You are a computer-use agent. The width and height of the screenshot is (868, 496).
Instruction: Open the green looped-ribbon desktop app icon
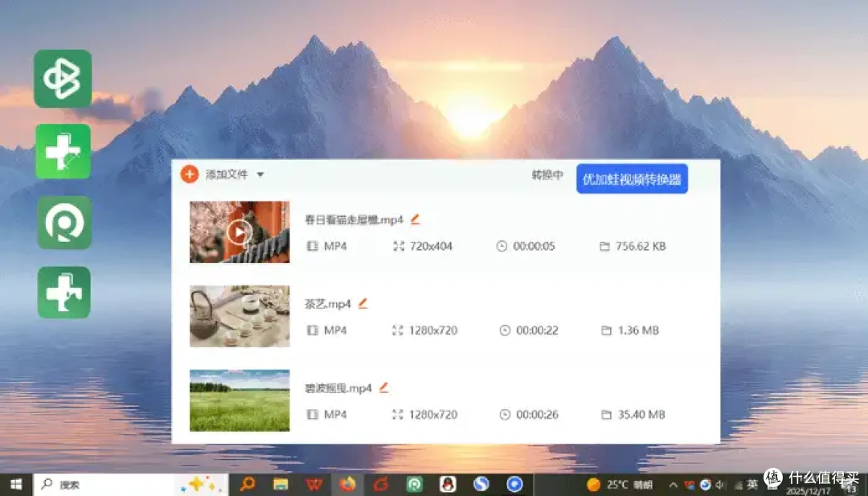coord(63,78)
